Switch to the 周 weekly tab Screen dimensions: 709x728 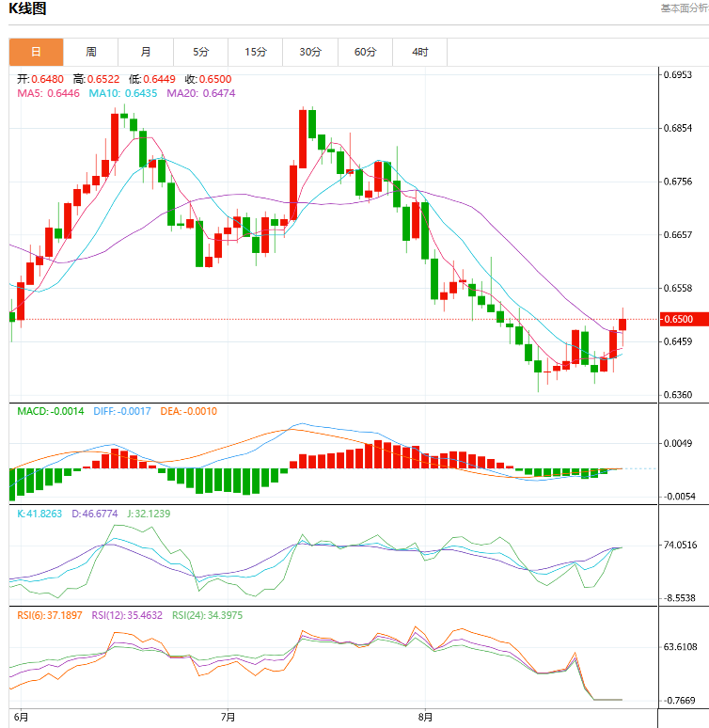click(x=91, y=52)
